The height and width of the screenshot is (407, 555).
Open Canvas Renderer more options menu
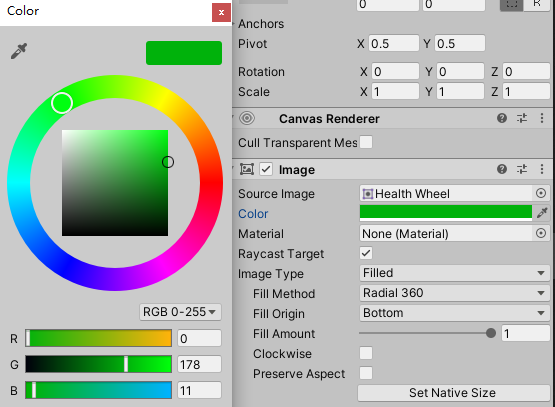(542, 118)
